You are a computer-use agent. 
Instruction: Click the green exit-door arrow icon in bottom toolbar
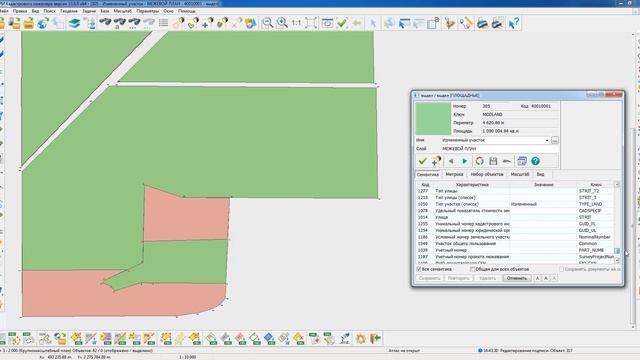coord(376,338)
